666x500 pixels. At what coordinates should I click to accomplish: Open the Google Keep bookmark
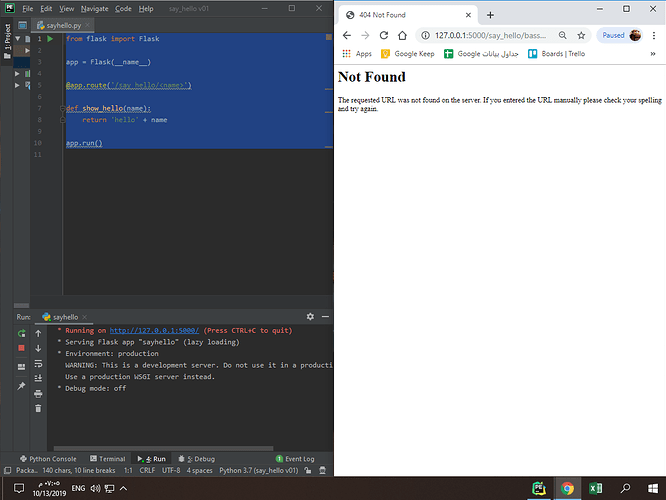(x=413, y=54)
